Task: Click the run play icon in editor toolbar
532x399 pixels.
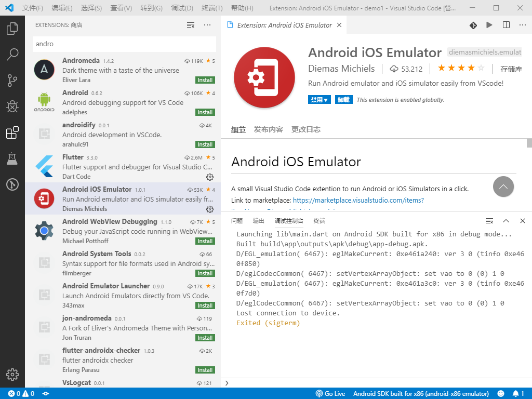Action: 489,25
